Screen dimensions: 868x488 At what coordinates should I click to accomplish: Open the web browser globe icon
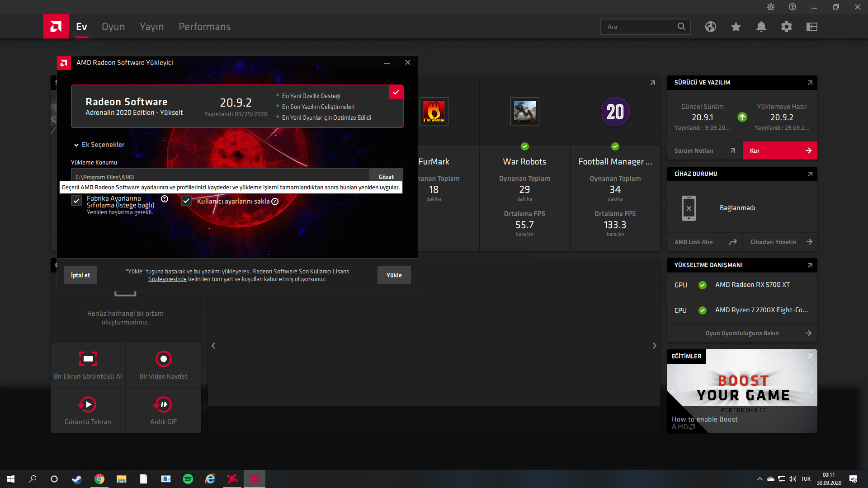click(x=710, y=27)
